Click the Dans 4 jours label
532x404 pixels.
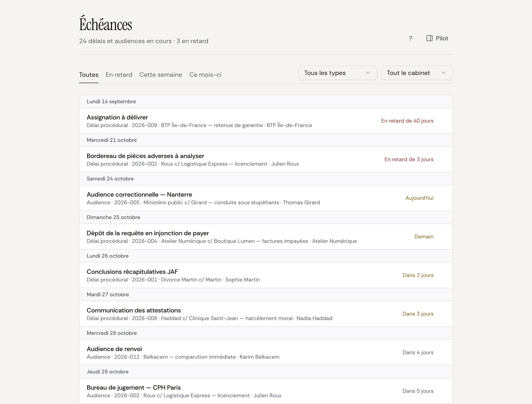tap(418, 352)
